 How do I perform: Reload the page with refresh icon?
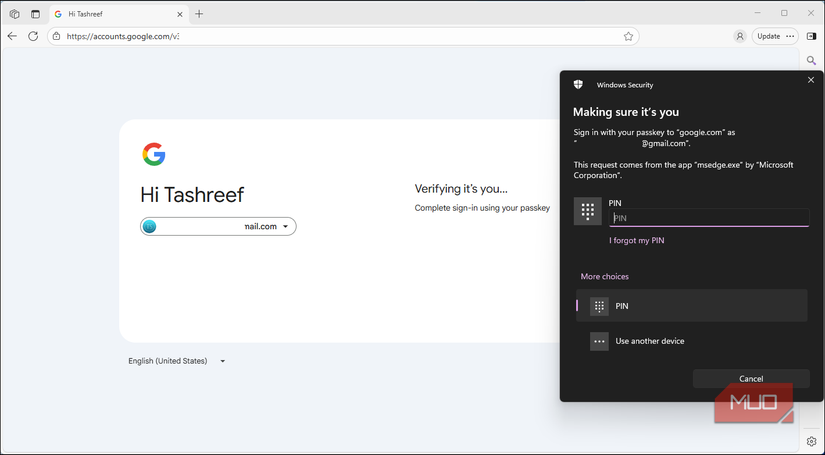click(x=33, y=36)
